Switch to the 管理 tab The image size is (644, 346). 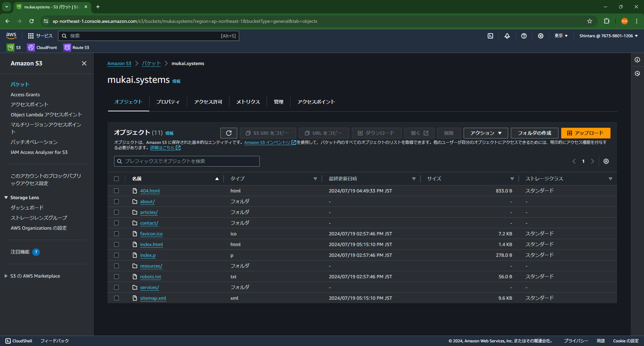(x=279, y=102)
